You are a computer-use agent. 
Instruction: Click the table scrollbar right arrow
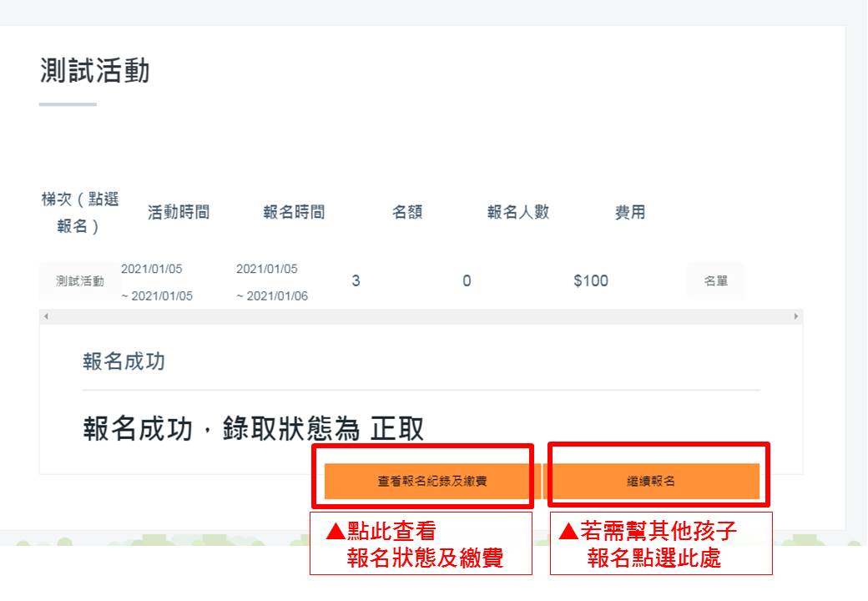tap(796, 316)
